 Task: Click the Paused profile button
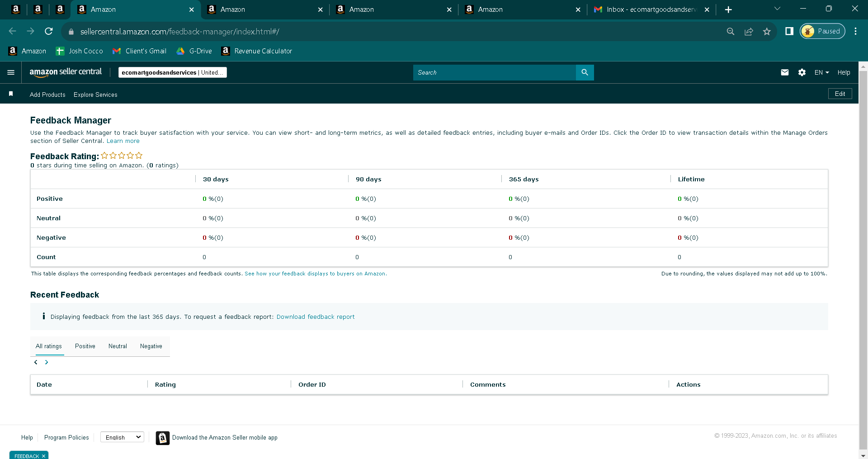(x=822, y=31)
